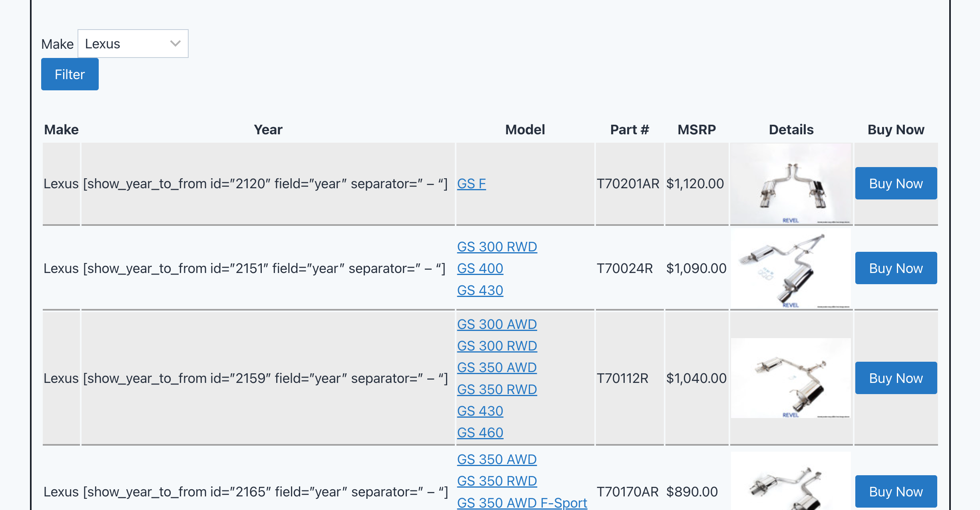Select part number T70201AR text
Screen dimensions: 980x510
pyautogui.click(x=628, y=183)
